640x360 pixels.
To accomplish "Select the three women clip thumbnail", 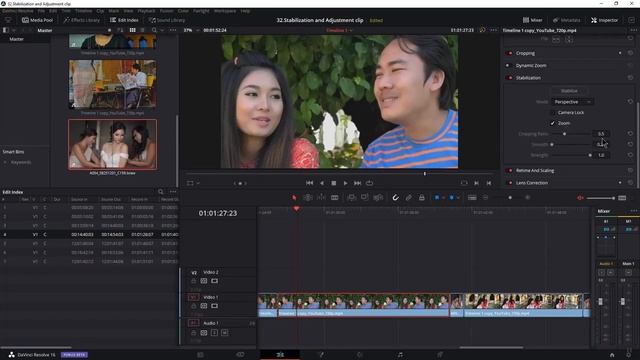I will click(x=112, y=144).
